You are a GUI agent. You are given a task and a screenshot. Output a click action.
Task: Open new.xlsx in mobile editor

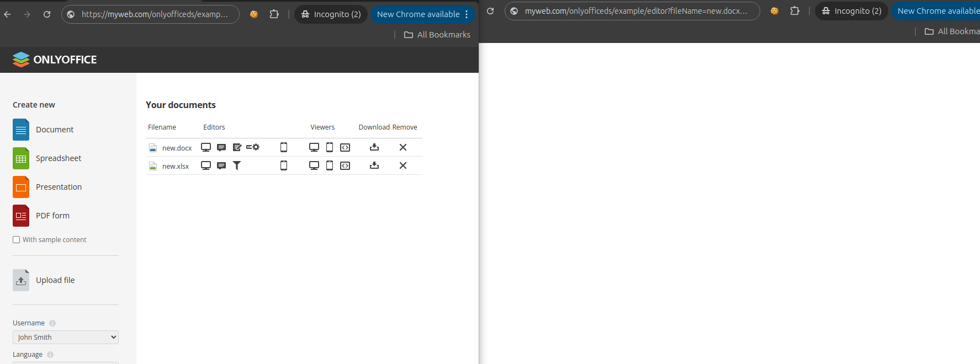click(284, 165)
